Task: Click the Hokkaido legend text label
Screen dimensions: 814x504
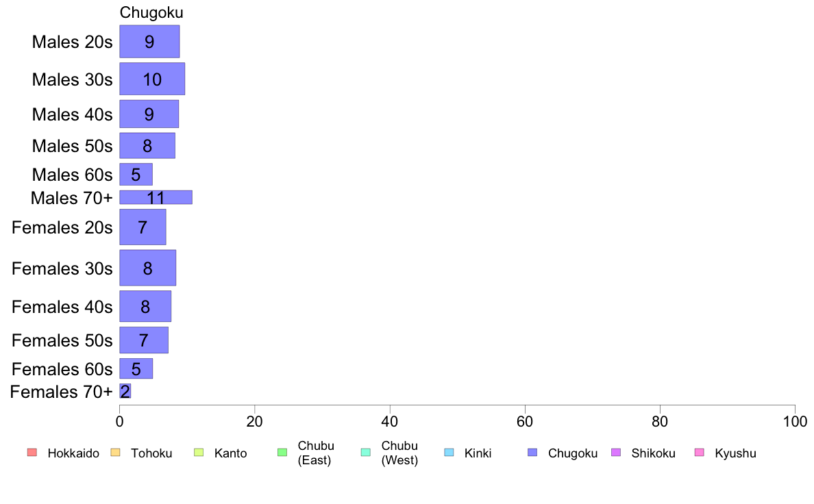Action: [x=73, y=453]
